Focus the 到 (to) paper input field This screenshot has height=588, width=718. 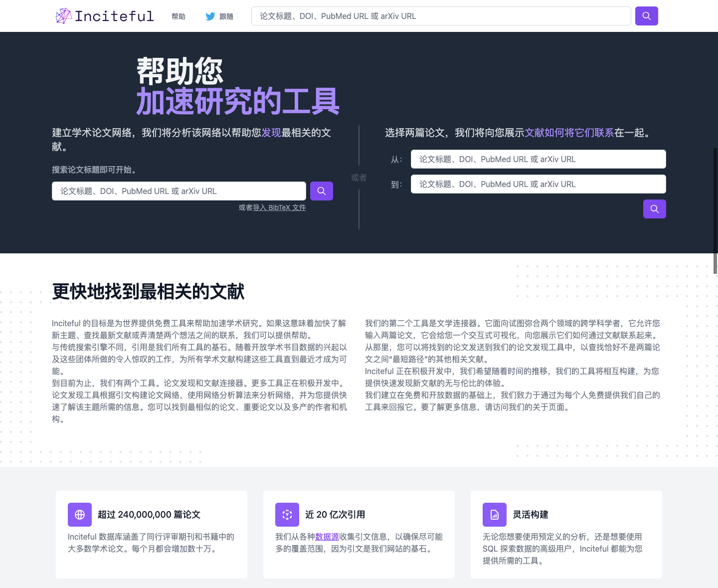click(x=538, y=184)
